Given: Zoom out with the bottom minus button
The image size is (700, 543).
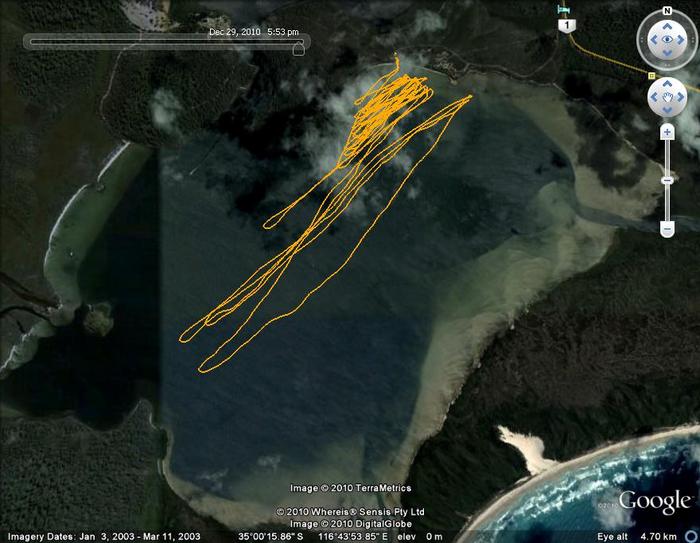Looking at the screenshot, I should coord(667,229).
